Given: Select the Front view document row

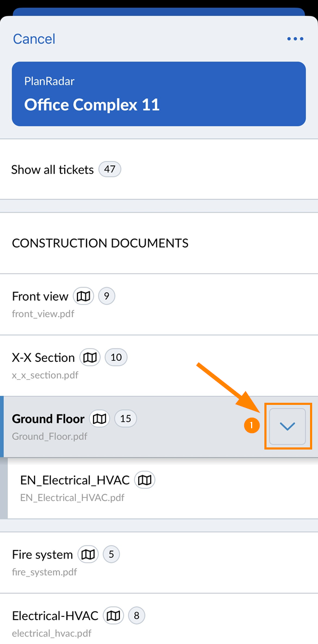Looking at the screenshot, I should click(159, 304).
